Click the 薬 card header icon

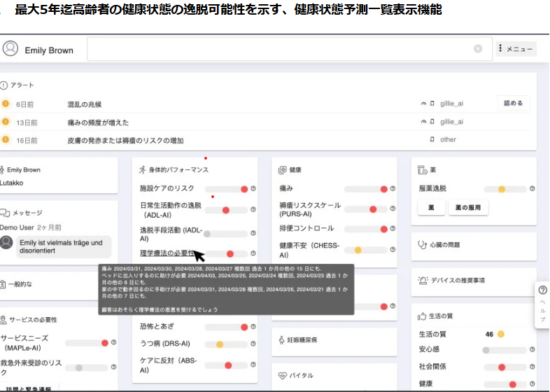pyautogui.click(x=423, y=170)
